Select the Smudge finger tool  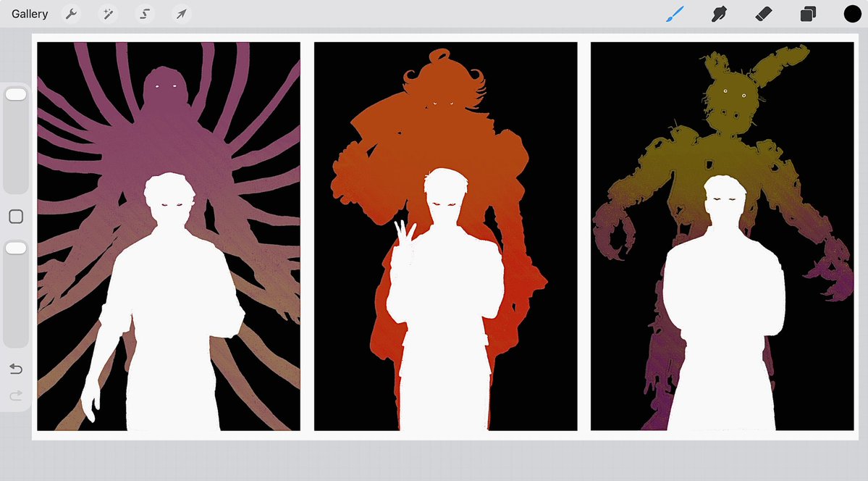(719, 14)
